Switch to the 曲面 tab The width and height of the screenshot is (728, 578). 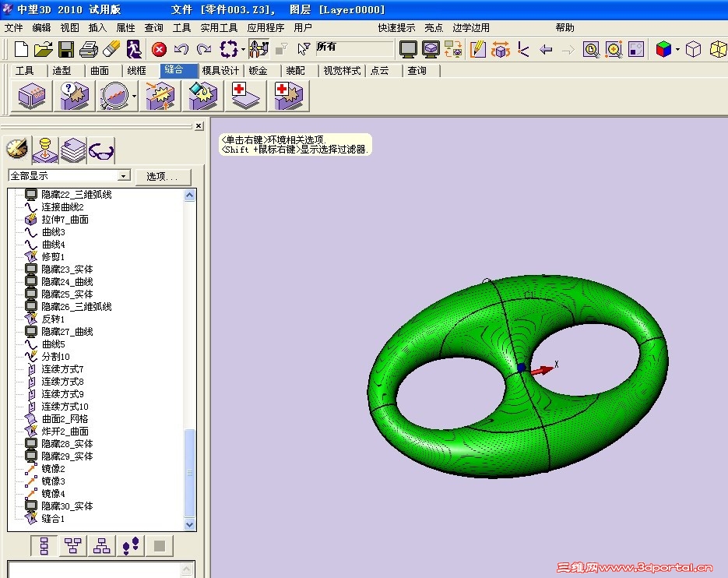click(x=100, y=71)
